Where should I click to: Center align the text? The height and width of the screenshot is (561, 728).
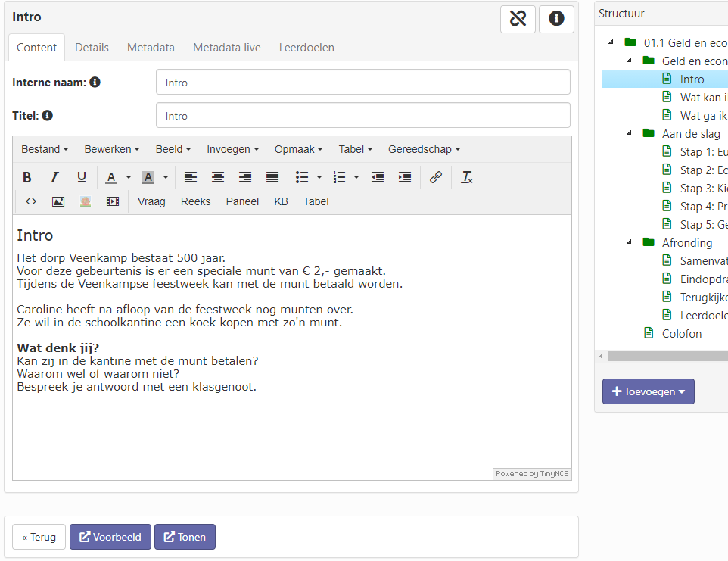218,178
